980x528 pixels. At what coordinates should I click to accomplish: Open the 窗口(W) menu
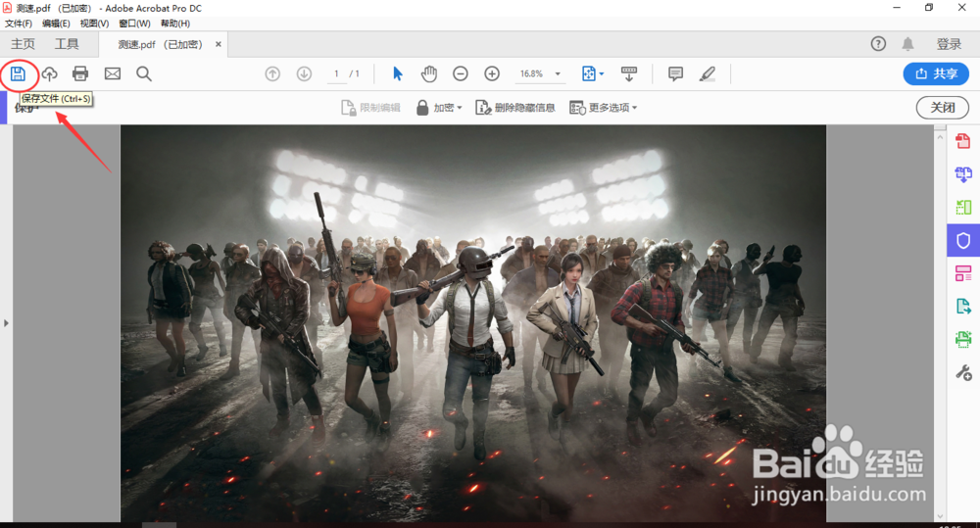click(134, 24)
